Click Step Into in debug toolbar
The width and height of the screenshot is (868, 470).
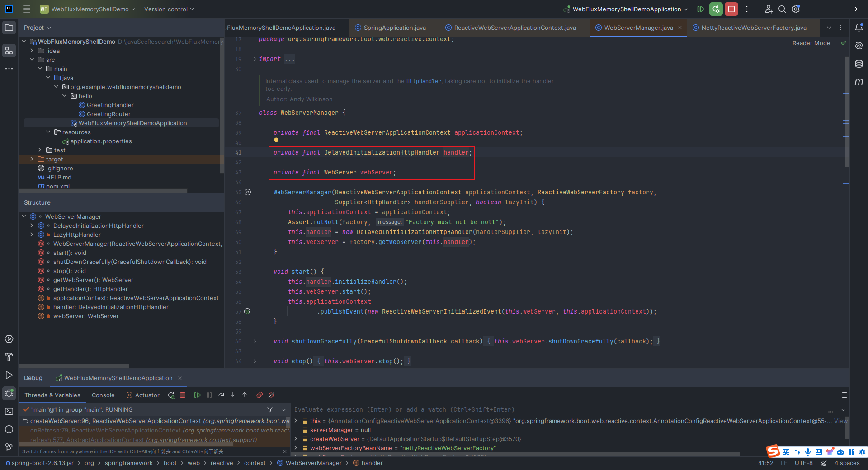coord(233,395)
